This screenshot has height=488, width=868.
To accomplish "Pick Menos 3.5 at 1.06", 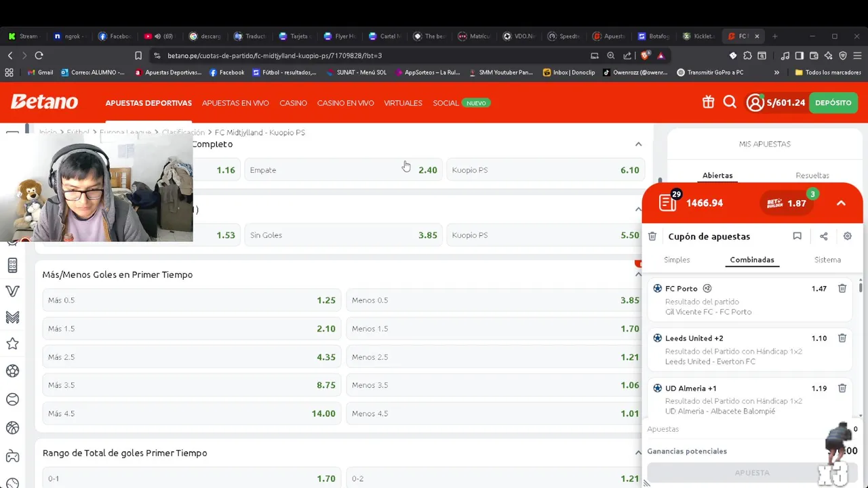I will 495,385.
